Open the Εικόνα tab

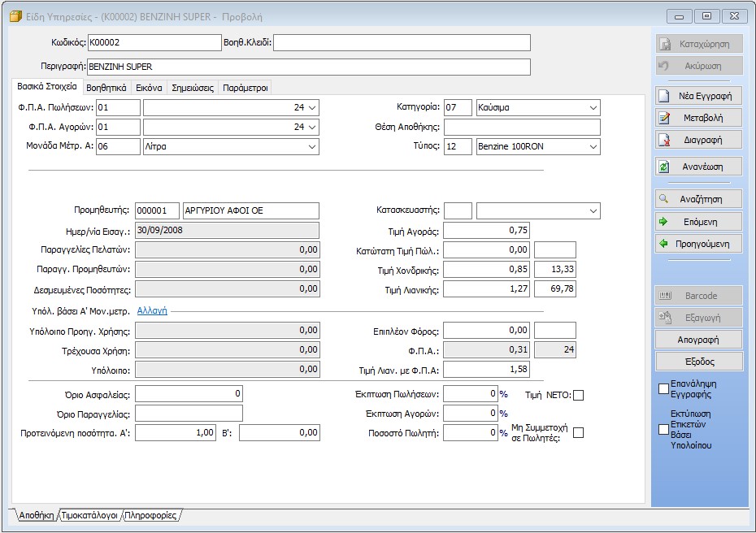(x=149, y=88)
